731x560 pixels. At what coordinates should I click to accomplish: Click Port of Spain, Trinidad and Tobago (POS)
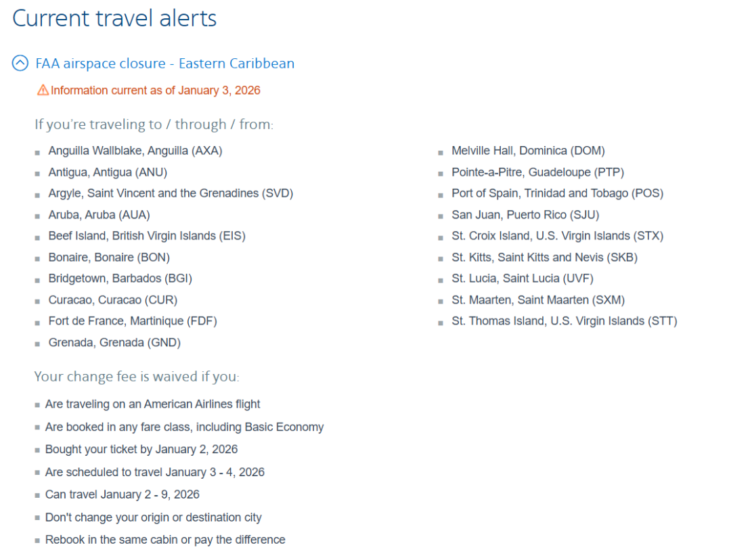point(557,193)
